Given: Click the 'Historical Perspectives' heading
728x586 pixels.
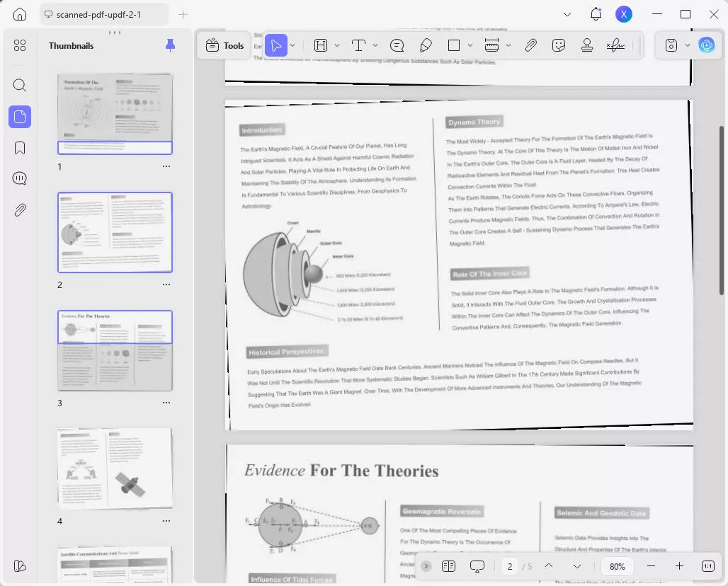Looking at the screenshot, I should coord(287,352).
